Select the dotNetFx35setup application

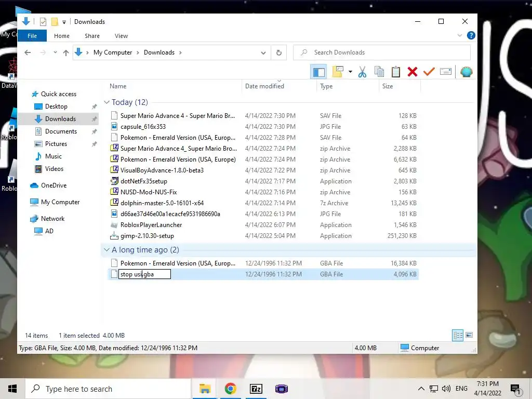pos(143,181)
